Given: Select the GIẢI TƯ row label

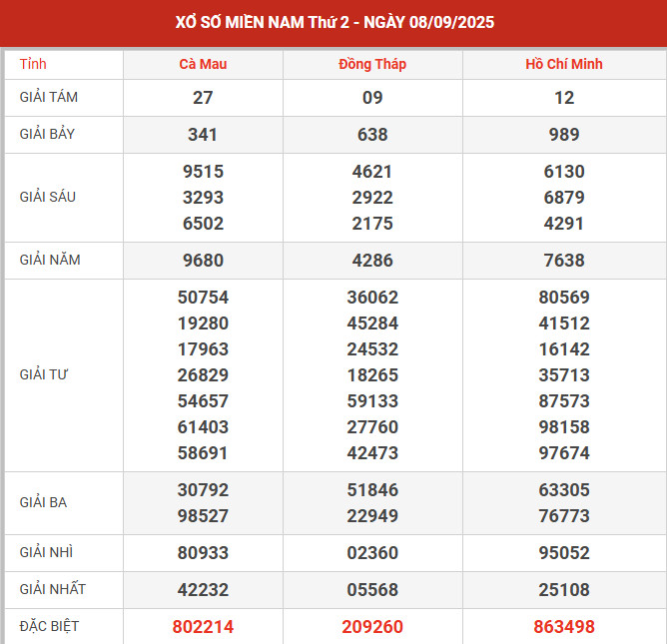Looking at the screenshot, I should click(x=43, y=374).
